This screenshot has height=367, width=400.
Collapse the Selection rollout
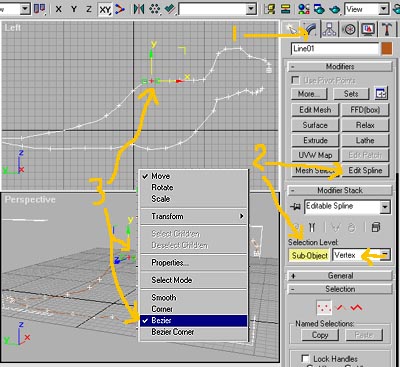340,289
